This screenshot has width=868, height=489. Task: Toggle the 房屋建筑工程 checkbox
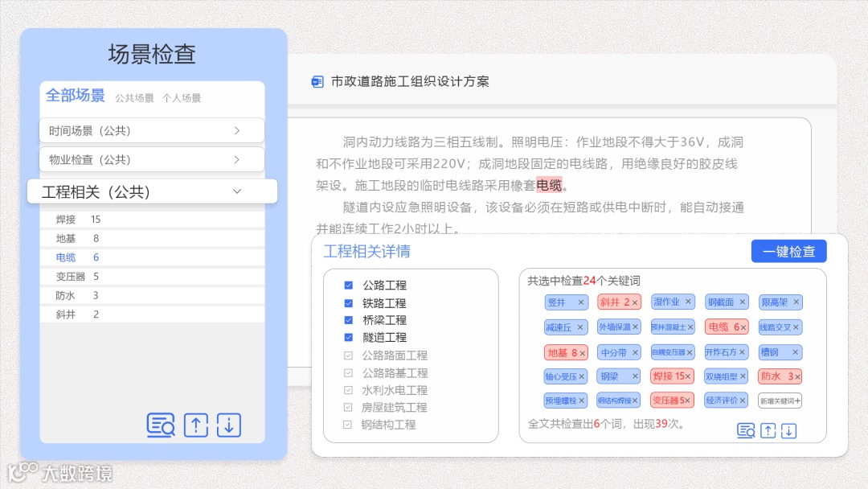pyautogui.click(x=348, y=407)
